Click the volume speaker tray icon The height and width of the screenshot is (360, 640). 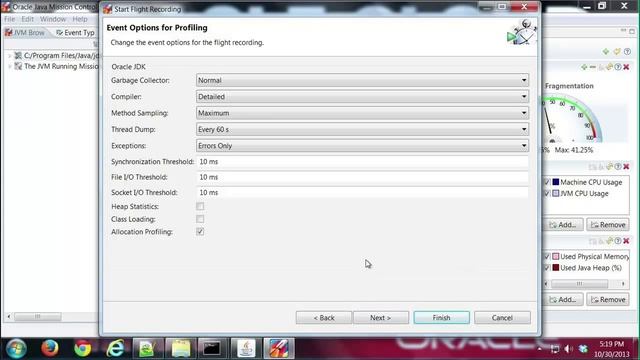point(569,349)
